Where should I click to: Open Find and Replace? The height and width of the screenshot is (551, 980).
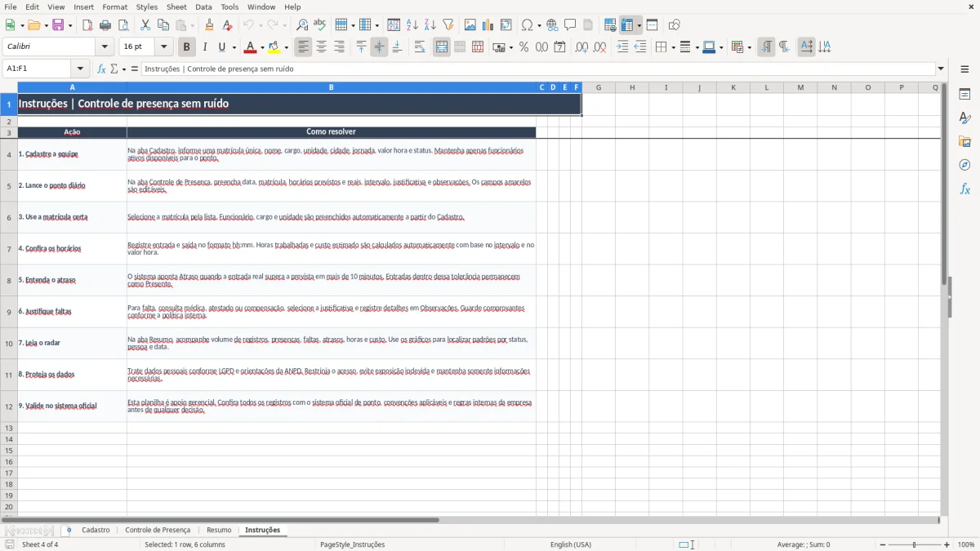(302, 25)
